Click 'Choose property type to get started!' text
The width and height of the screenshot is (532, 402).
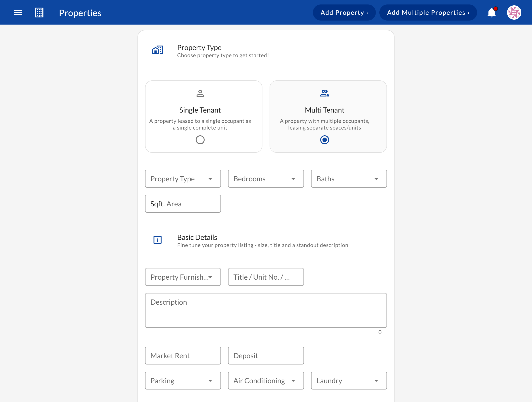223,55
